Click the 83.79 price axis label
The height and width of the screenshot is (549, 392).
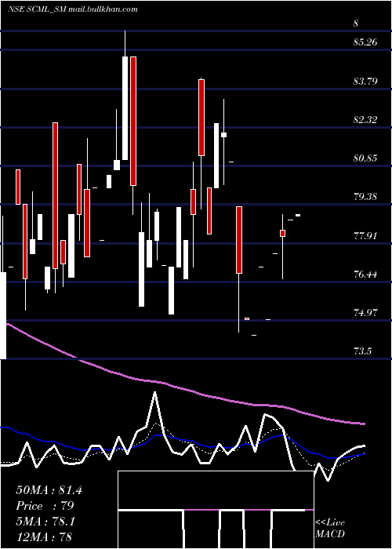click(x=366, y=82)
